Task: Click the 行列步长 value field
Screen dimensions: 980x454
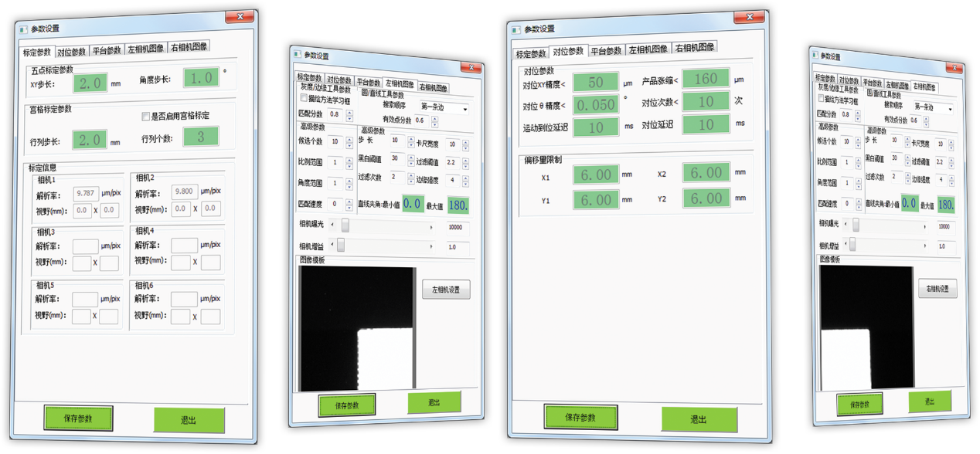Action: coord(90,140)
